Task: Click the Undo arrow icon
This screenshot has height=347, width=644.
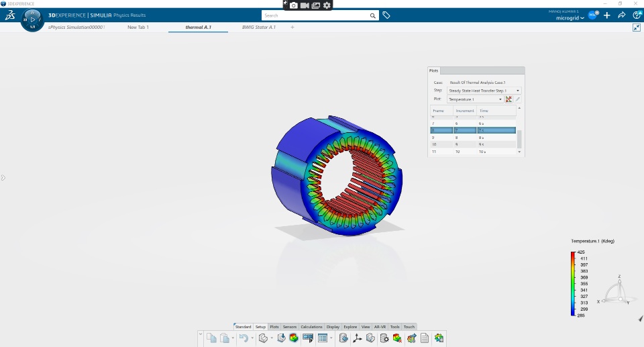Action: (x=244, y=338)
